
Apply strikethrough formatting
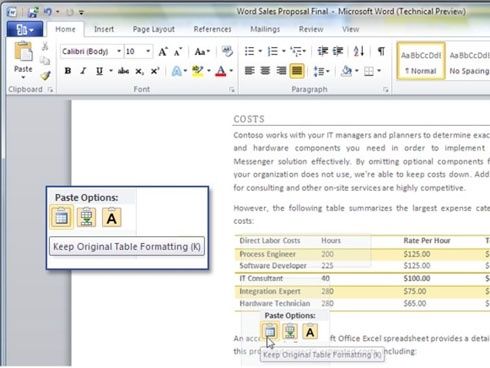(x=123, y=71)
